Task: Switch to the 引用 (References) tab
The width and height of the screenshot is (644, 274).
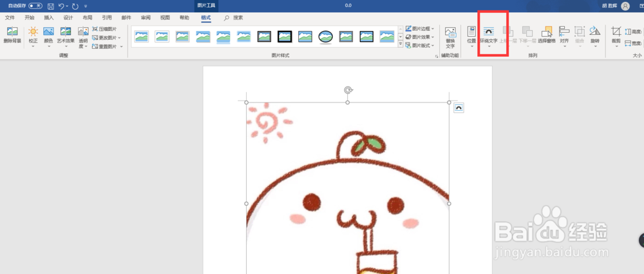Action: coord(107,17)
